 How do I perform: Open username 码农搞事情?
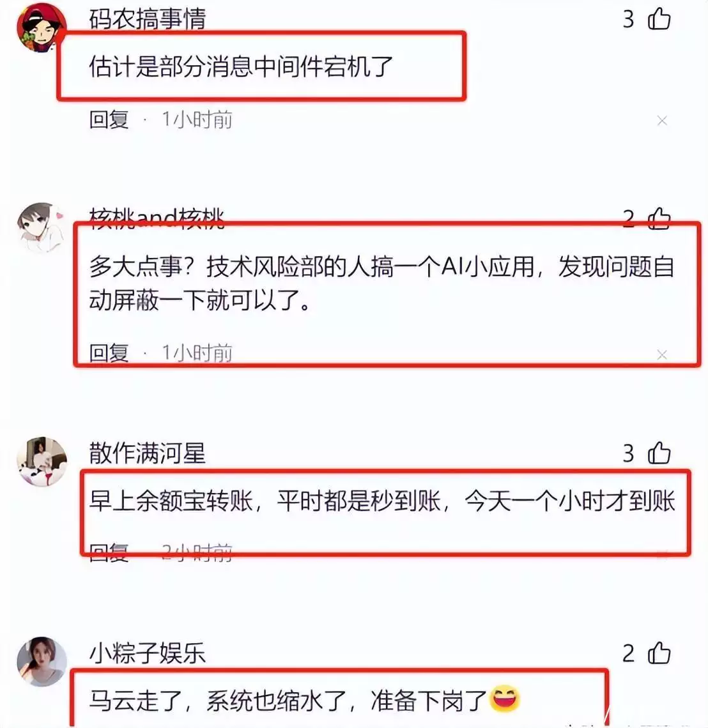click(147, 20)
